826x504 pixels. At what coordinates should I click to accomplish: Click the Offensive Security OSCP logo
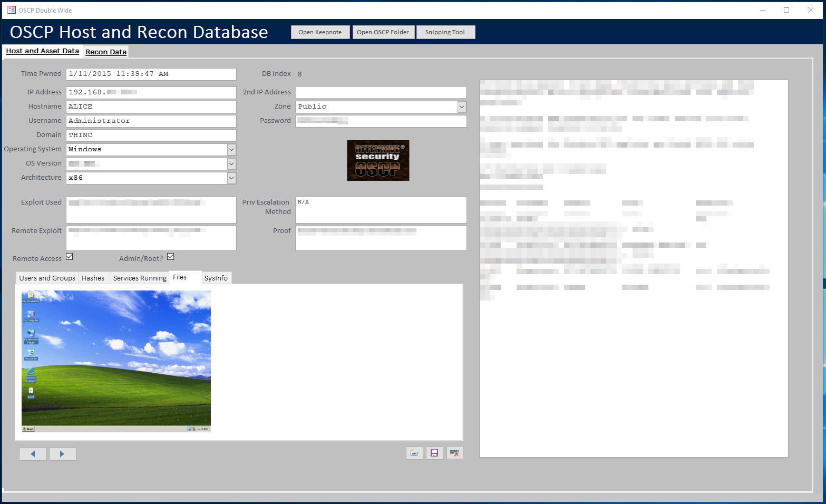[x=378, y=160]
